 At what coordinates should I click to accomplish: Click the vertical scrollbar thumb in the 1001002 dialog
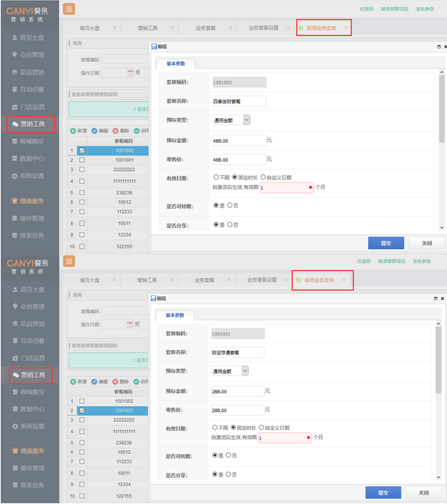pos(442,109)
